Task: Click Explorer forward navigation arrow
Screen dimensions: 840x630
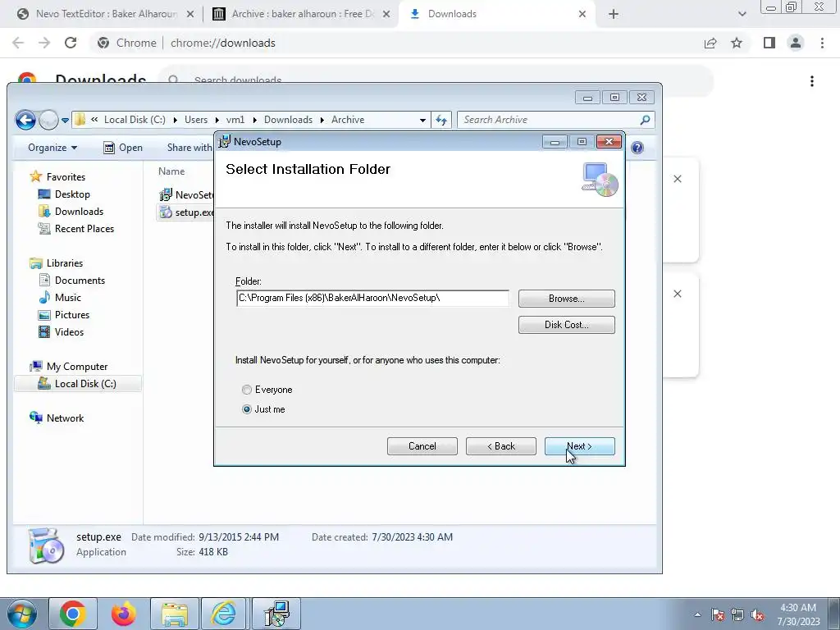Action: click(x=48, y=120)
